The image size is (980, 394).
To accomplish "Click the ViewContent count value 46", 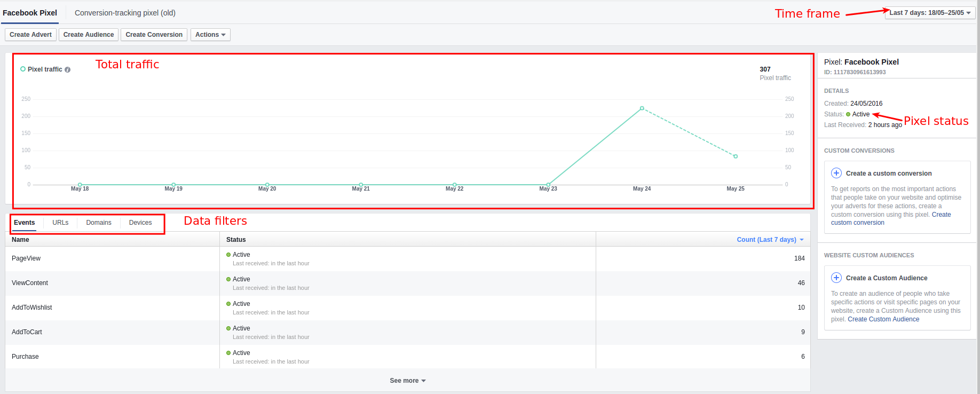I will [801, 283].
